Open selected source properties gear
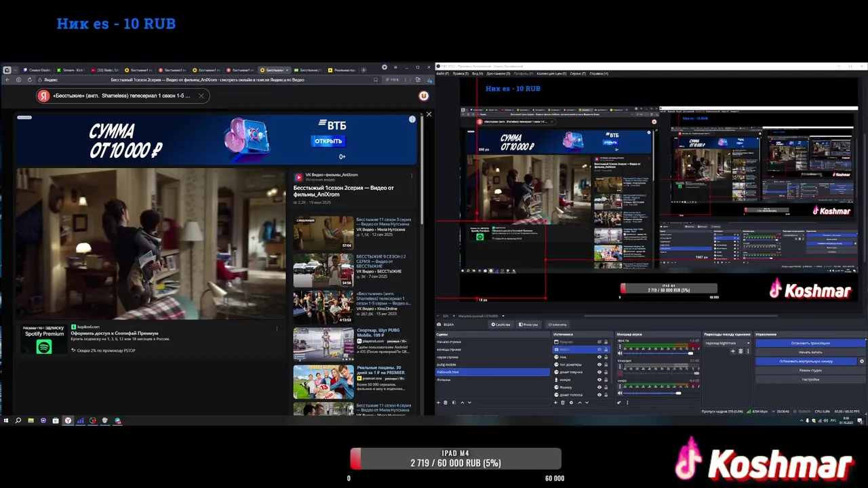Image resolution: width=868 pixels, height=488 pixels. 571,403
